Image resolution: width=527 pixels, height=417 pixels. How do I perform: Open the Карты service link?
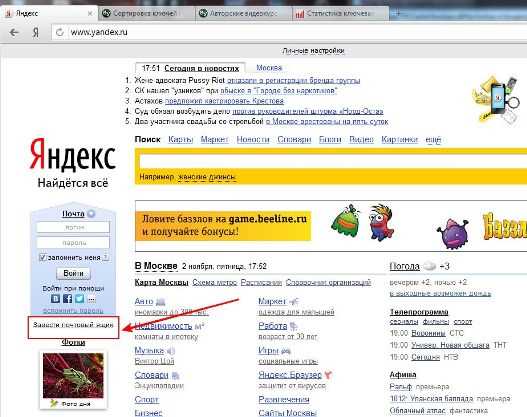tap(180, 139)
